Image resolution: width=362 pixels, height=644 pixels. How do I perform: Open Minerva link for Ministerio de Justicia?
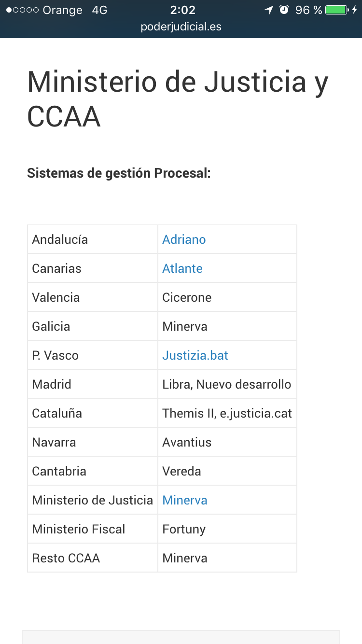(x=185, y=500)
